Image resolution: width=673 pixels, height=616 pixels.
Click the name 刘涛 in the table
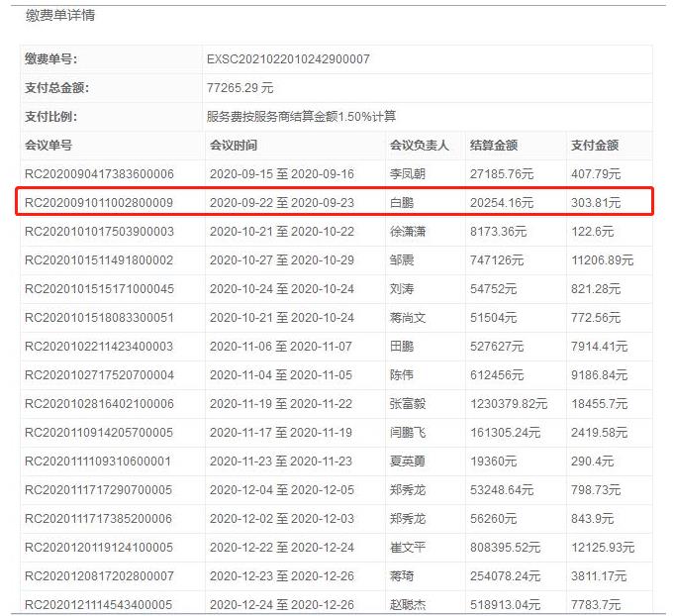[x=403, y=289]
